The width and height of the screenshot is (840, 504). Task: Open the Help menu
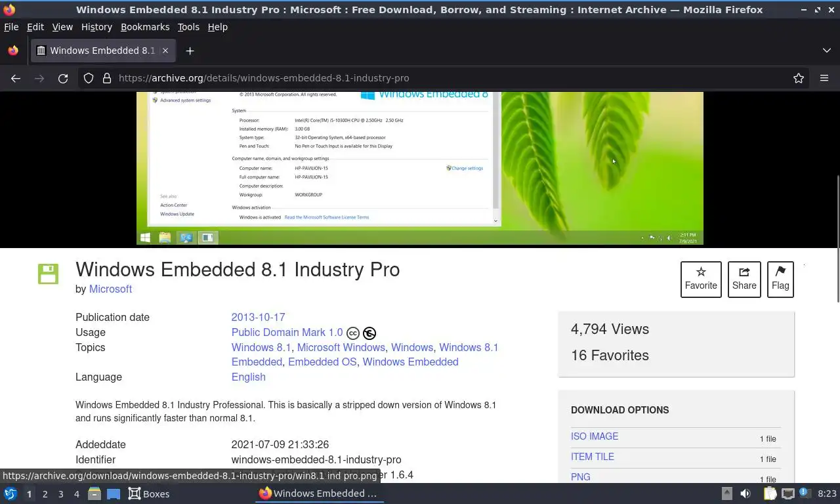pos(217,27)
